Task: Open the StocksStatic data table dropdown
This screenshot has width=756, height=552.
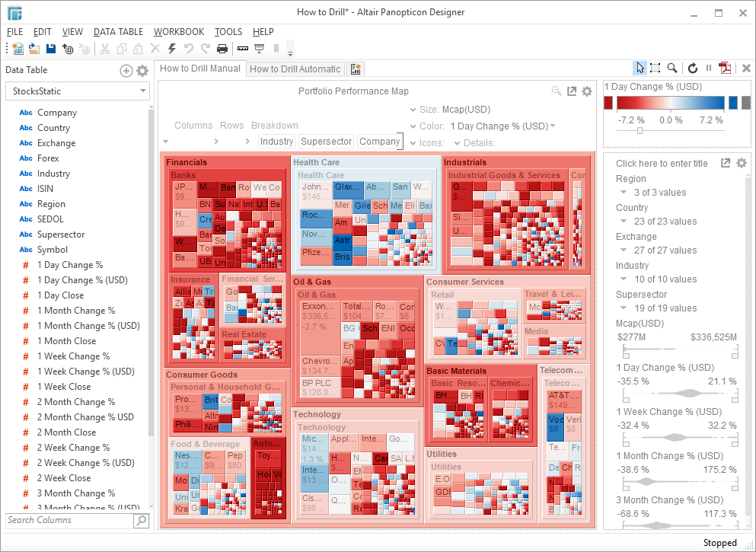Action: [x=143, y=91]
